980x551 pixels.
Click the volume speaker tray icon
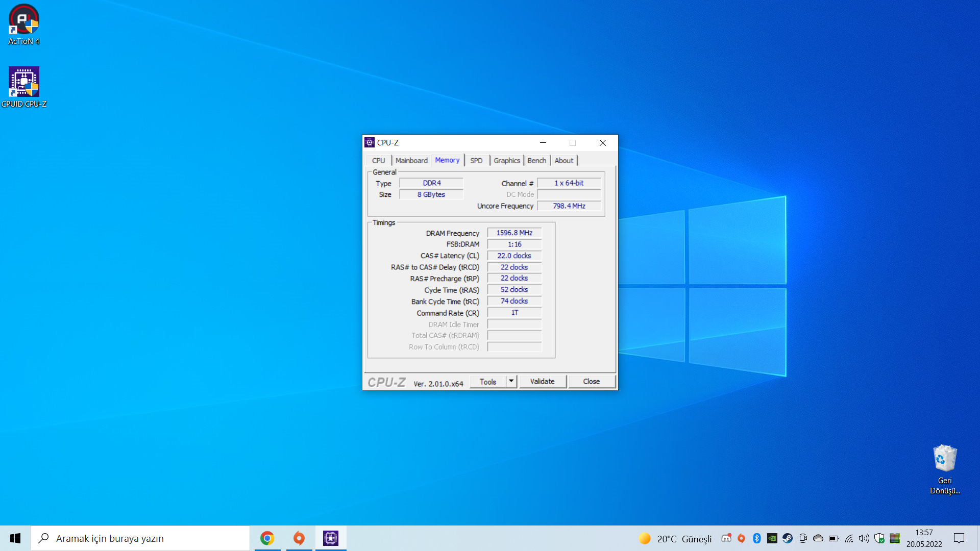point(864,538)
